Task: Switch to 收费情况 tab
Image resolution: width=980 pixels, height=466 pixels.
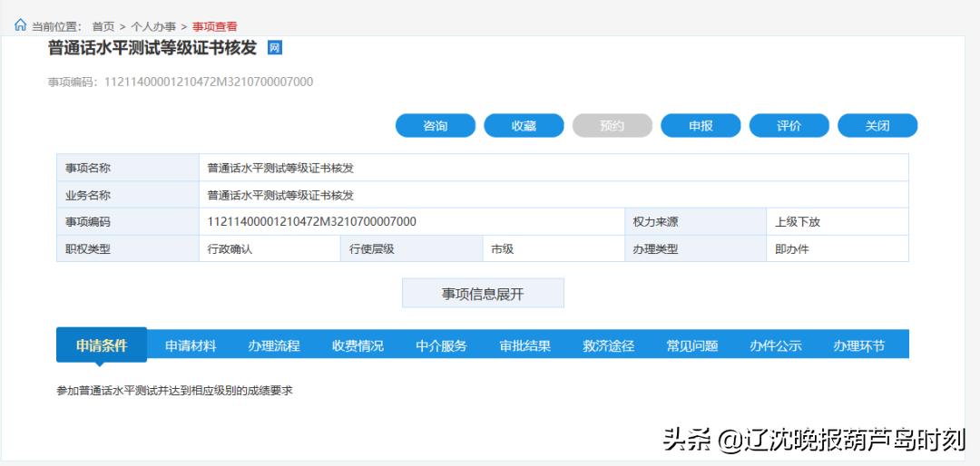Action: pos(358,345)
